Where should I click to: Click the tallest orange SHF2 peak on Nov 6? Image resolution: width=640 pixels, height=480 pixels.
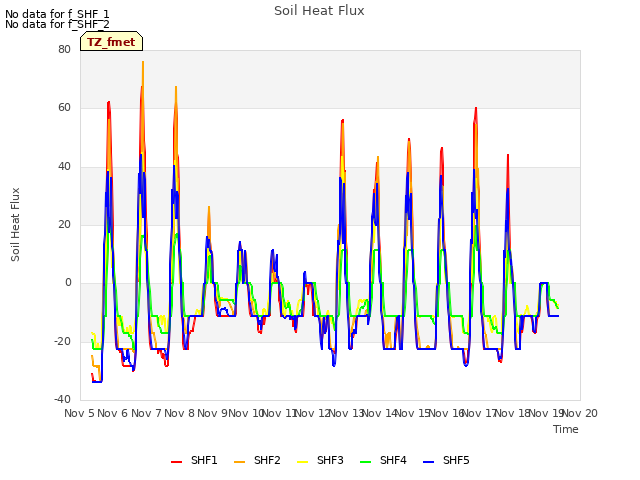tap(143, 62)
